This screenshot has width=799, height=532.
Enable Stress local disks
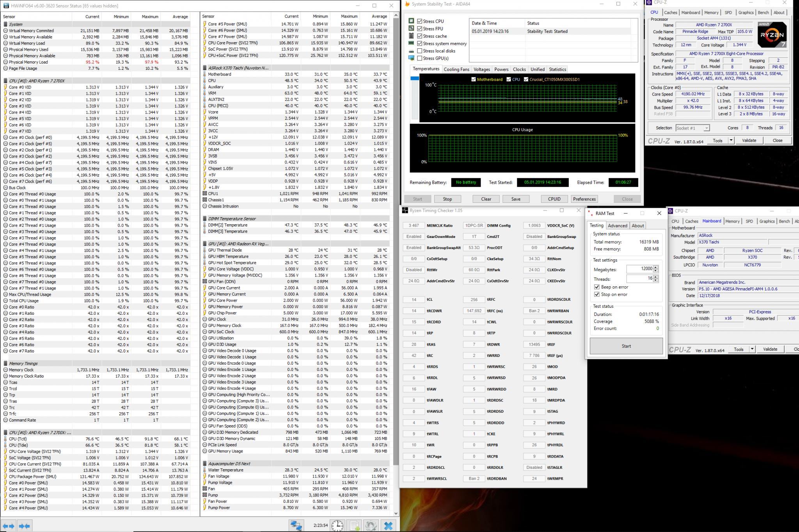point(420,51)
